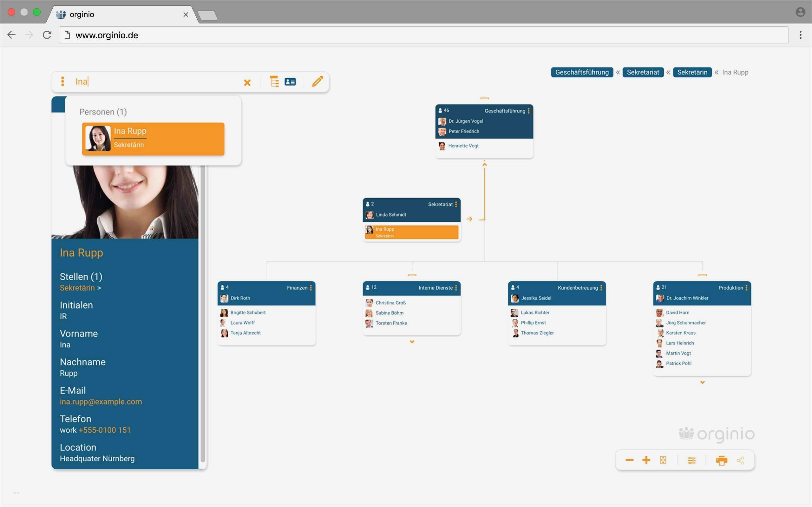This screenshot has width=812, height=507.
Task: Click ina.rupp@example.com email link
Action: coord(101,402)
